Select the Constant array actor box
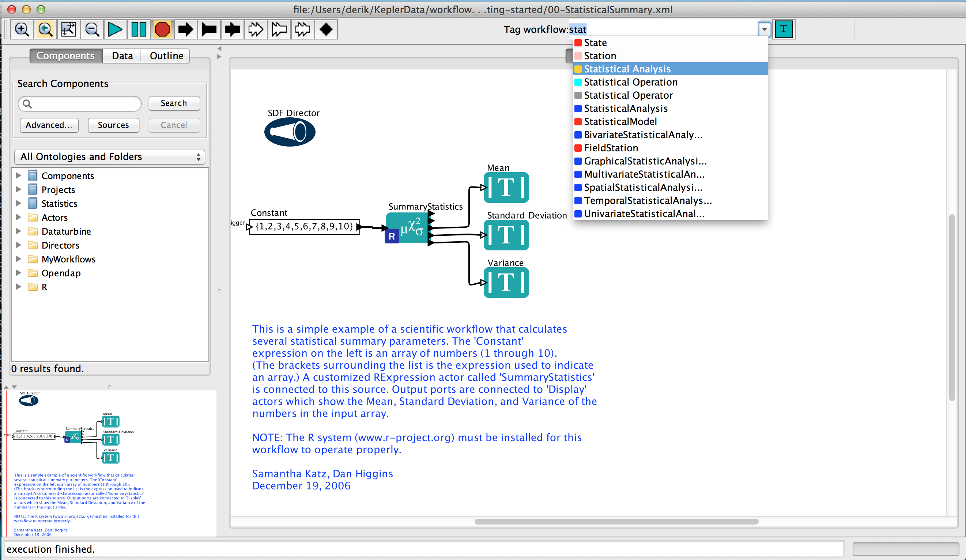 (x=304, y=227)
